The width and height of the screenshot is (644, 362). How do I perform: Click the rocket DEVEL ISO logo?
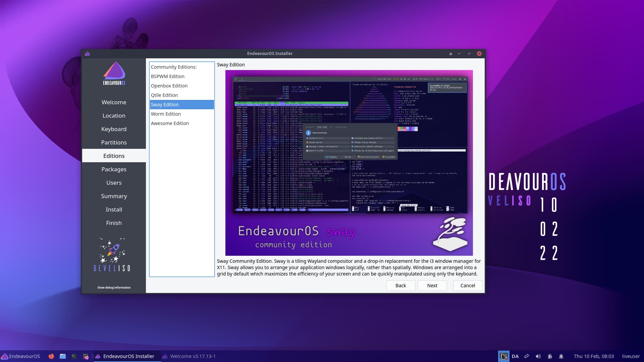[x=112, y=255]
